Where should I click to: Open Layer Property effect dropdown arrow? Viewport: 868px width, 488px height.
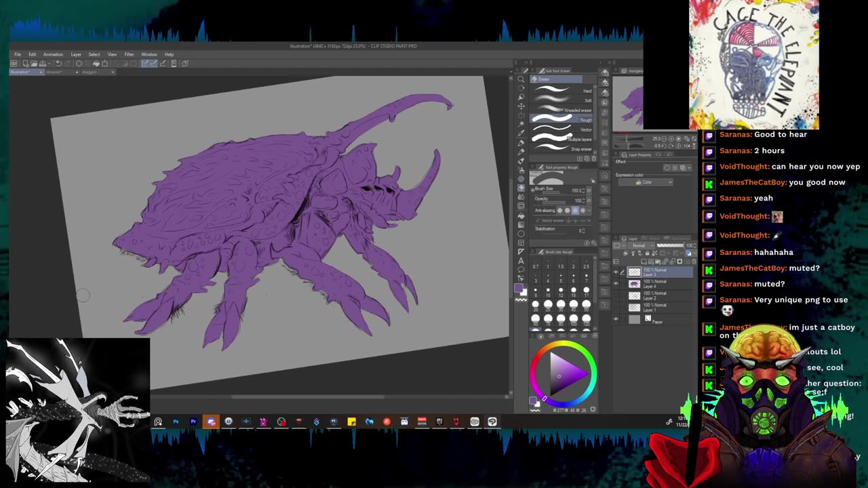(x=689, y=167)
